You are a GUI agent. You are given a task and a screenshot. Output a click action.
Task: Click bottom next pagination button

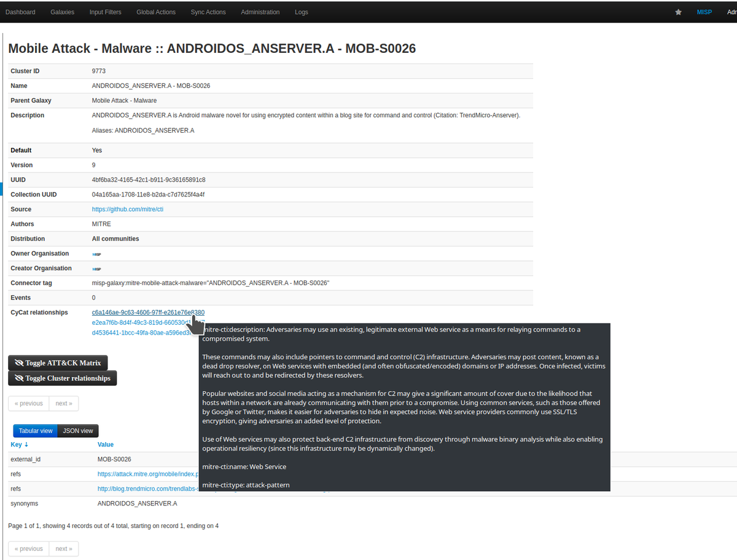pyautogui.click(x=64, y=548)
